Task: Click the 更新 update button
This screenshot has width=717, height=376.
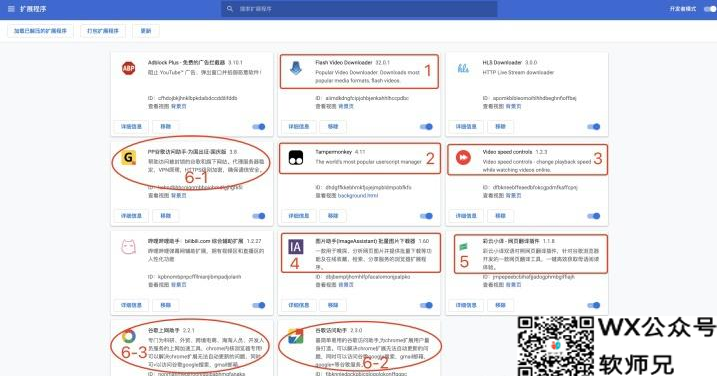Action: (145, 31)
